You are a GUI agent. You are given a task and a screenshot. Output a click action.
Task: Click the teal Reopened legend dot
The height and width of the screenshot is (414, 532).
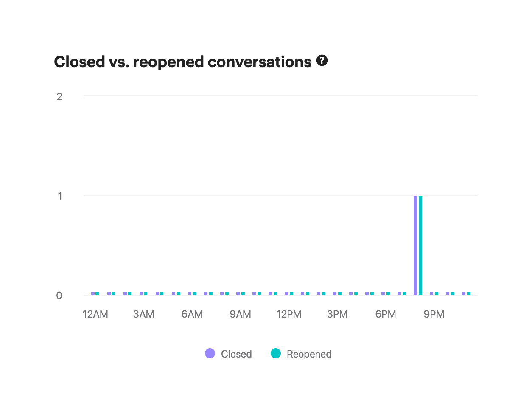(x=276, y=353)
